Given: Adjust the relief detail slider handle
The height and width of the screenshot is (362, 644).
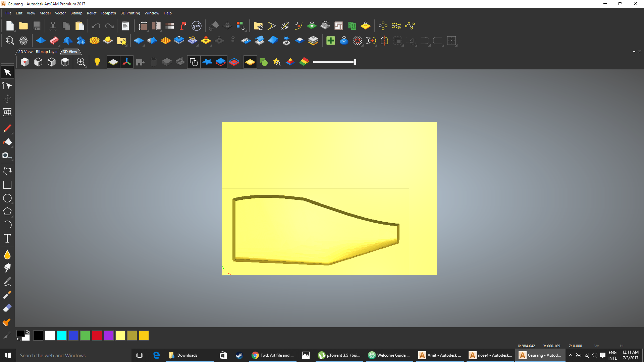Looking at the screenshot, I should [x=355, y=62].
